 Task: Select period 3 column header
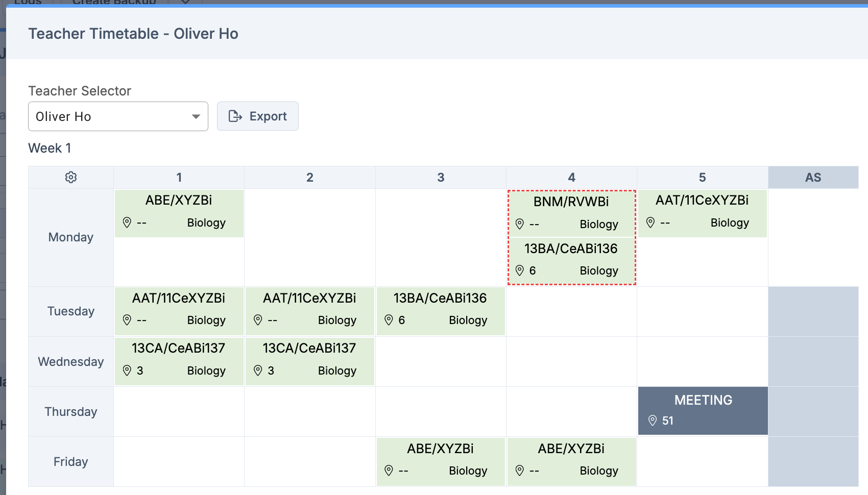441,178
